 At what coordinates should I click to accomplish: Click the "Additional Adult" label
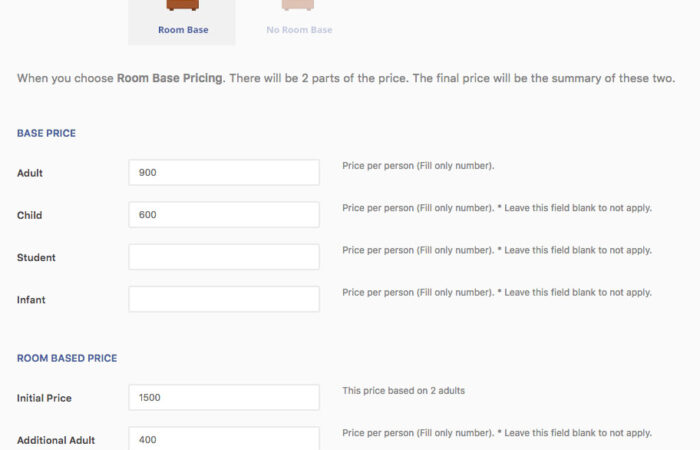[56, 440]
